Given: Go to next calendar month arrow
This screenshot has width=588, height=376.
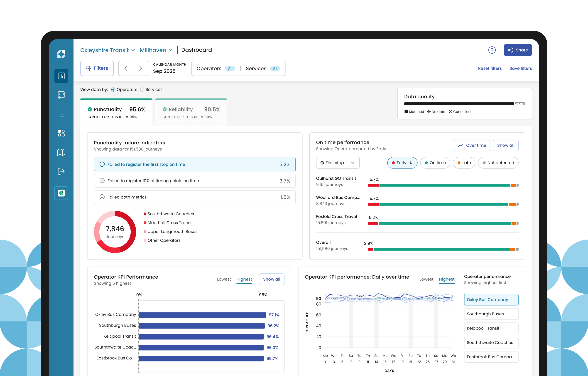Looking at the screenshot, I should pos(141,68).
